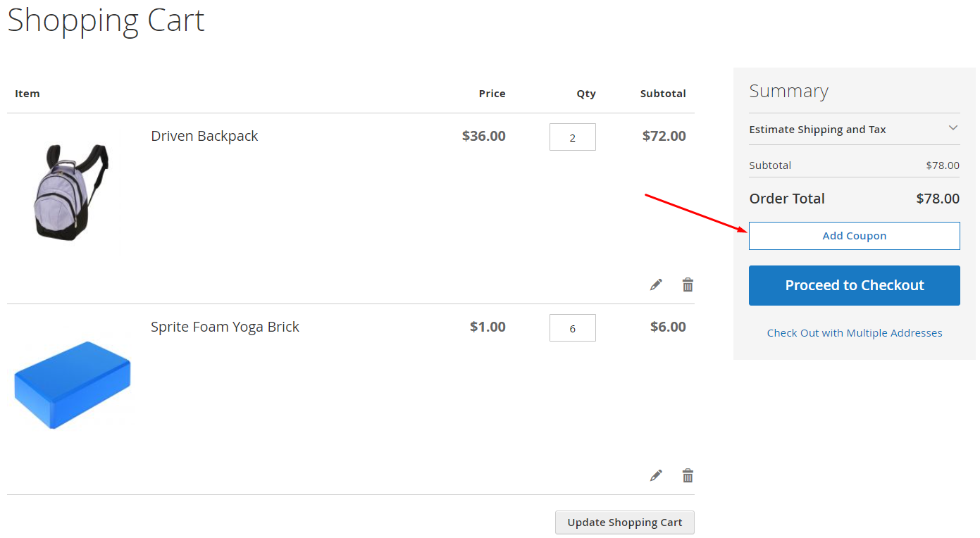
Task: Click the Shopping Cart page title
Action: point(106,20)
